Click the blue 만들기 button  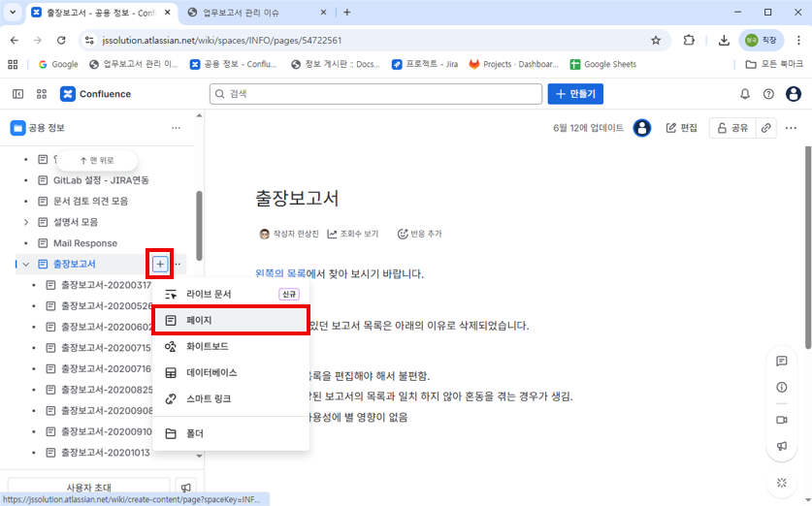click(575, 94)
